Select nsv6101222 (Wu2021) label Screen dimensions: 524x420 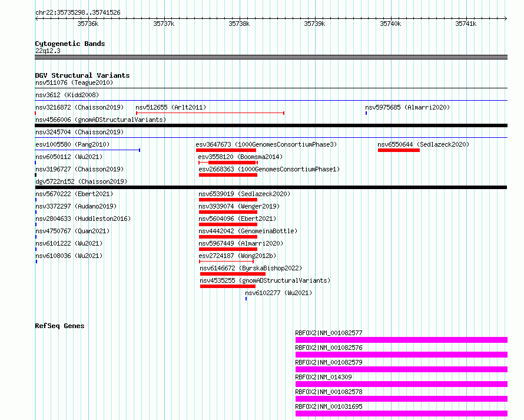click(69, 243)
